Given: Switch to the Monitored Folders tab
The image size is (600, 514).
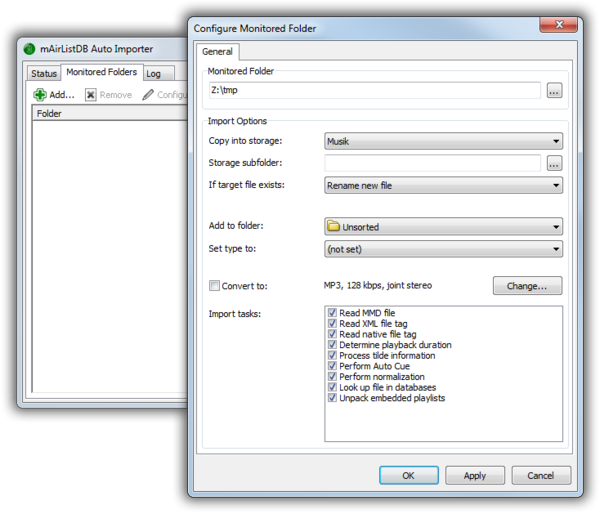Looking at the screenshot, I should pos(102,72).
